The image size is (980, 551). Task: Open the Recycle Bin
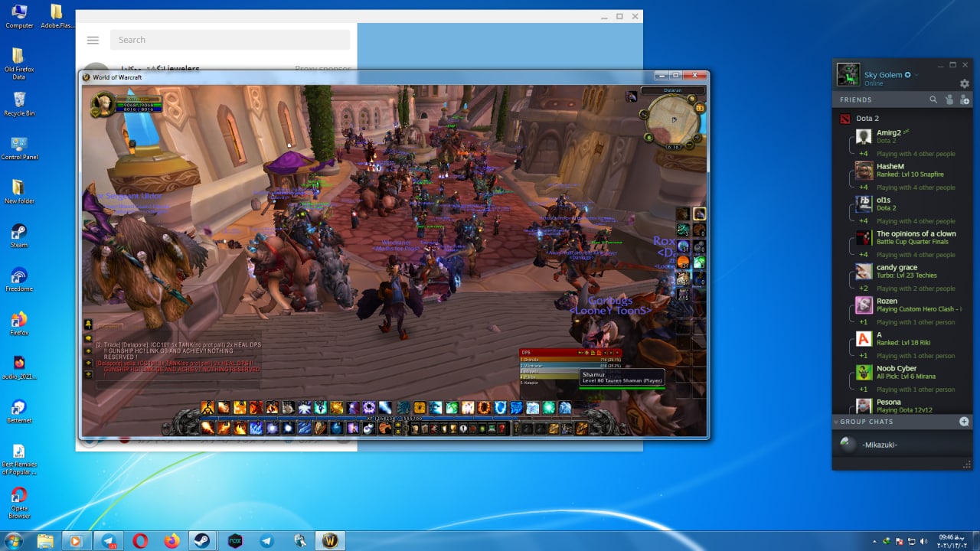tap(19, 103)
